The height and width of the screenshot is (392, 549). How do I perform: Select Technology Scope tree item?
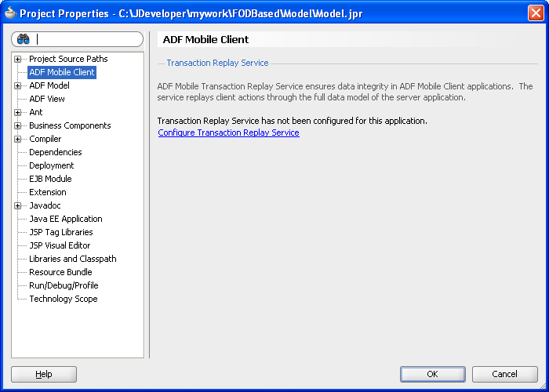(64, 299)
